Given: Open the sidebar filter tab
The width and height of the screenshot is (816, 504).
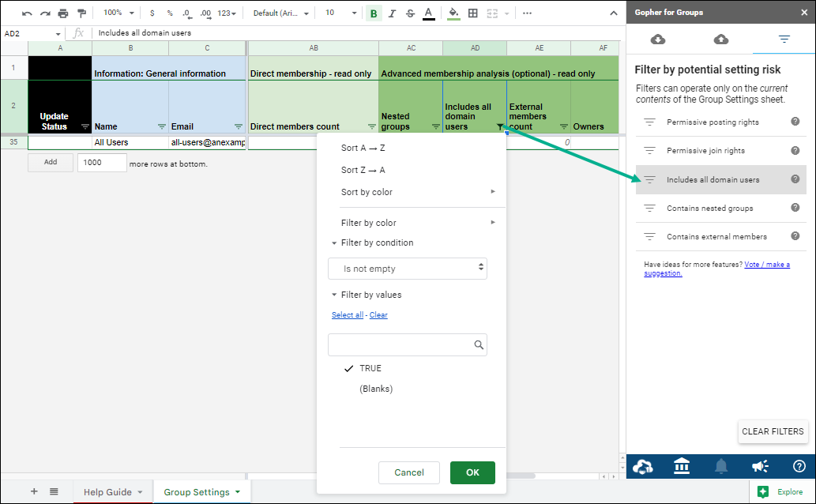Looking at the screenshot, I should [x=784, y=39].
